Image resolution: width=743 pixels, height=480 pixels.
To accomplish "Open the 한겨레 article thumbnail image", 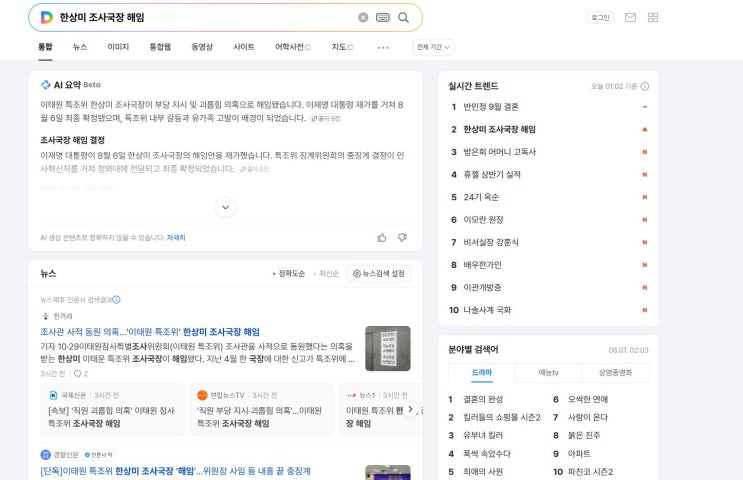I will click(x=388, y=348).
